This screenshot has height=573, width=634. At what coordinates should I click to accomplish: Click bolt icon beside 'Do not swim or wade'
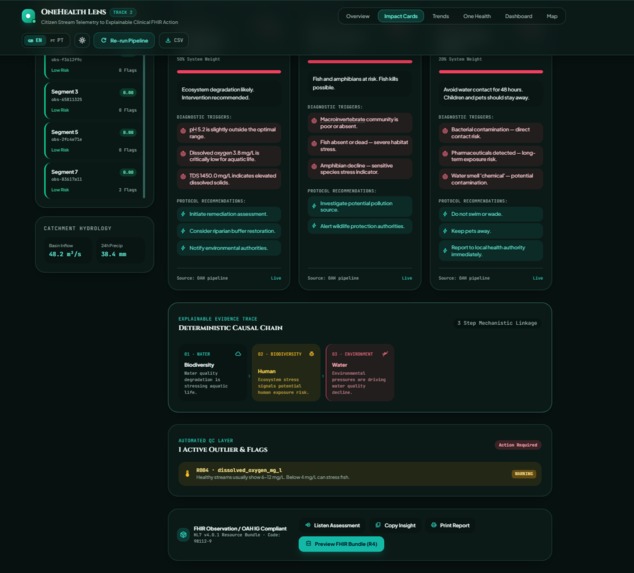tap(445, 214)
